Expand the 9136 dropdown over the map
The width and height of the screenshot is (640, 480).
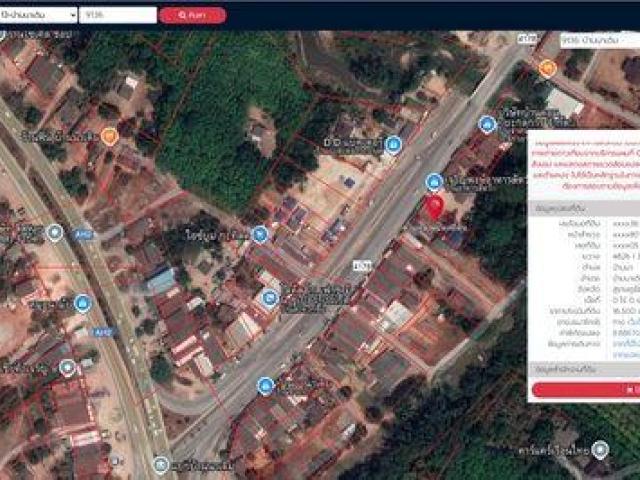pyautogui.click(x=597, y=41)
